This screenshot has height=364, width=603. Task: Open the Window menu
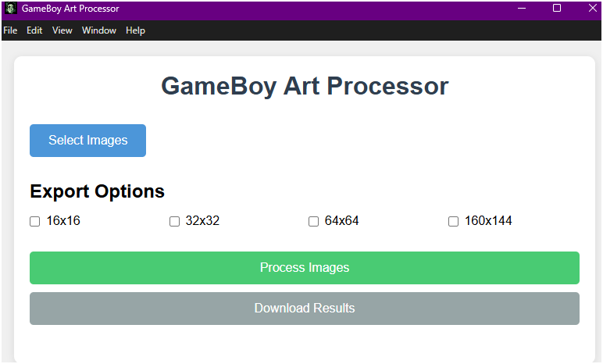click(x=99, y=30)
